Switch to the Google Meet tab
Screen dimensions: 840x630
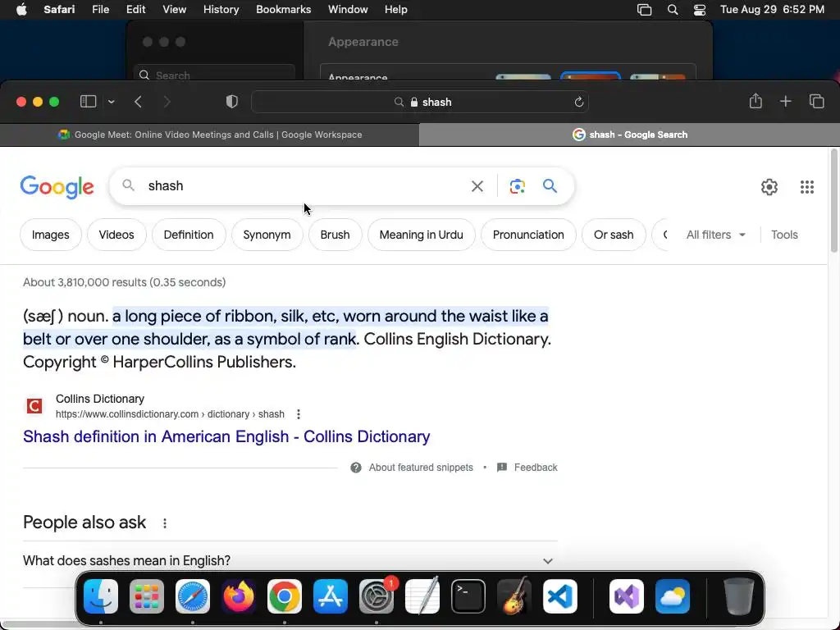click(209, 135)
